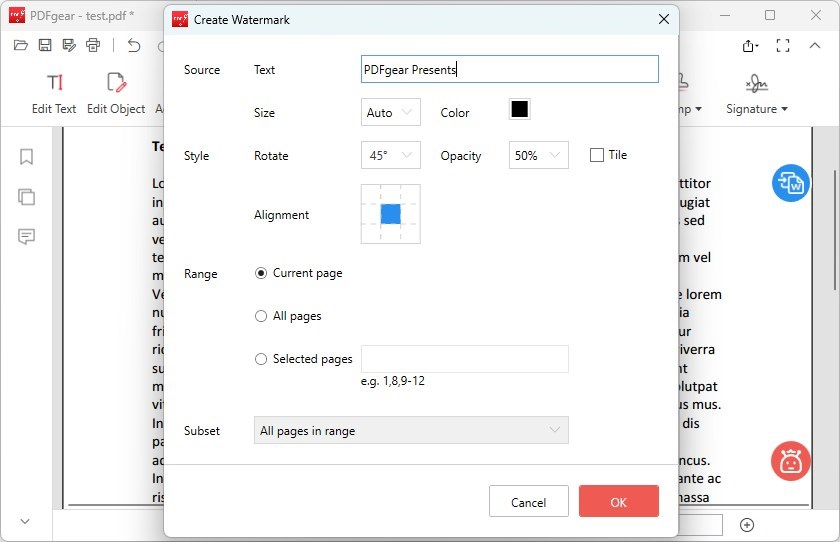The image size is (840, 542).
Task: Open the Size dropdown set to Auto
Action: (390, 112)
